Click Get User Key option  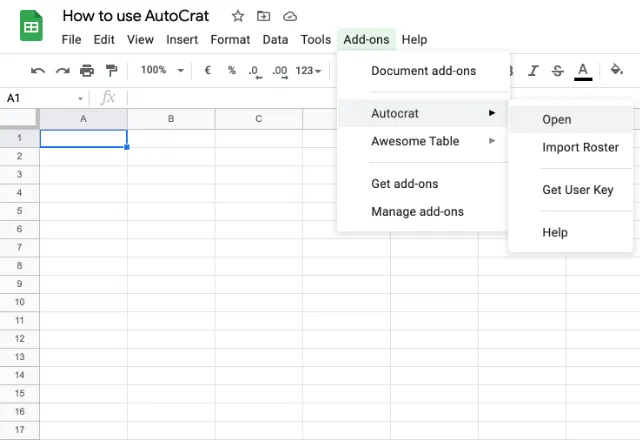(x=577, y=190)
